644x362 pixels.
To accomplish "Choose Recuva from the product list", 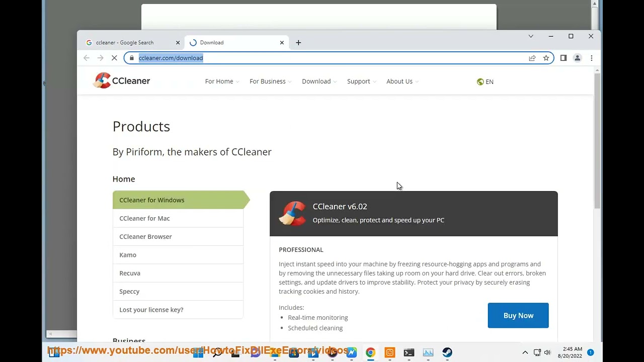I will tap(178, 273).
